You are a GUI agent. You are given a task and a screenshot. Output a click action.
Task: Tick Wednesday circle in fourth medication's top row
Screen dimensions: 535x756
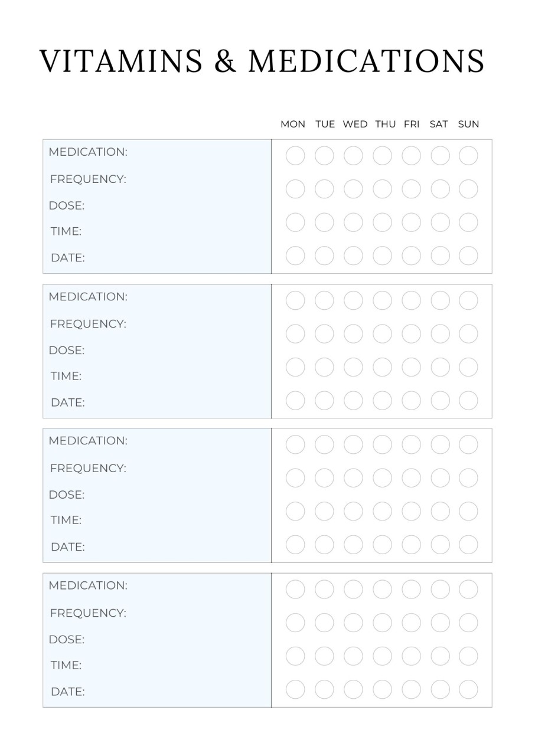click(353, 589)
